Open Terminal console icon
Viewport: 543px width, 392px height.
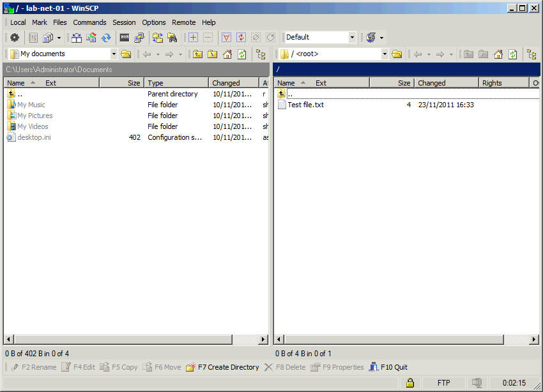[125, 38]
